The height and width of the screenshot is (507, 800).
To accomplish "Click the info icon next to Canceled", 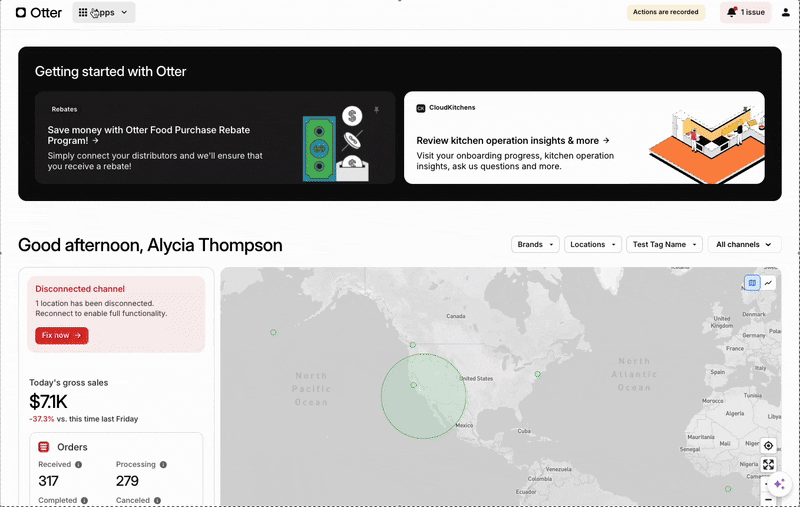I will pyautogui.click(x=157, y=500).
